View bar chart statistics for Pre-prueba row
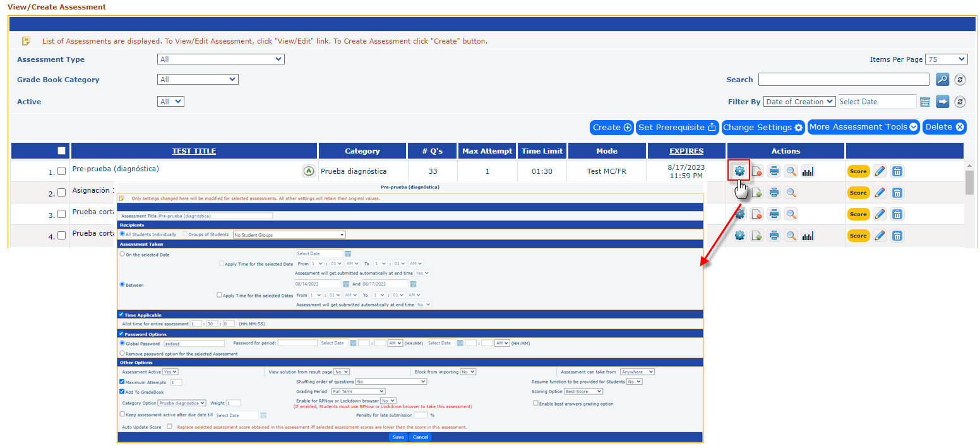The width and height of the screenshot is (980, 448). click(808, 171)
